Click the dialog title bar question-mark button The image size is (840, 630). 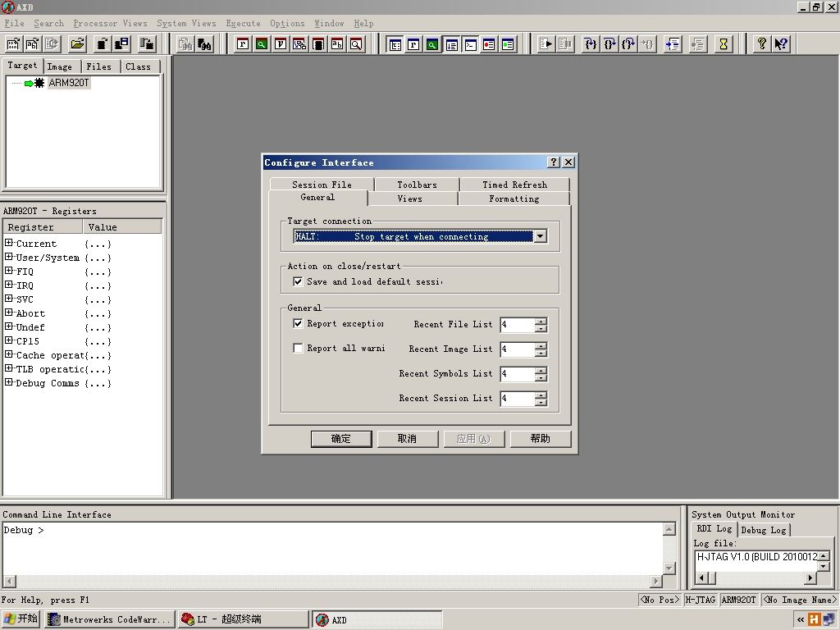point(554,162)
